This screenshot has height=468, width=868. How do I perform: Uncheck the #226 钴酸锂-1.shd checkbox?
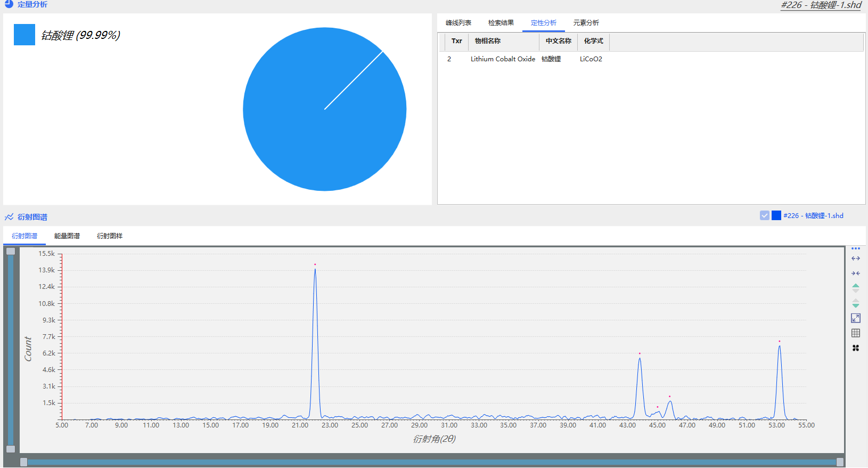click(x=765, y=215)
